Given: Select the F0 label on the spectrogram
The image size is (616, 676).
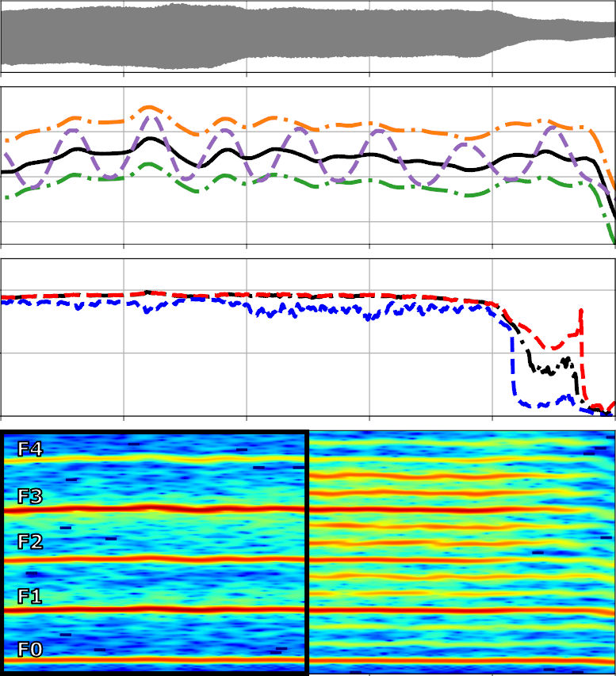Looking at the screenshot, I should coord(29,650).
